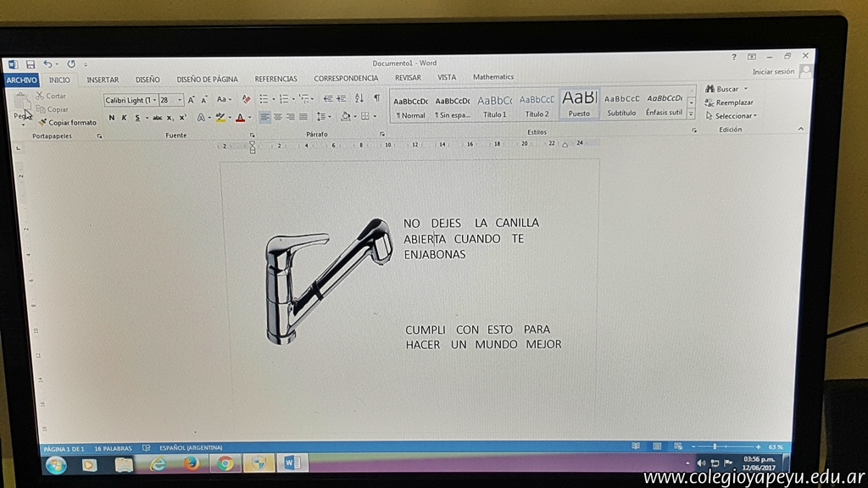Open the REFERENCIAS tab
This screenshot has width=868, height=488.
pos(275,79)
